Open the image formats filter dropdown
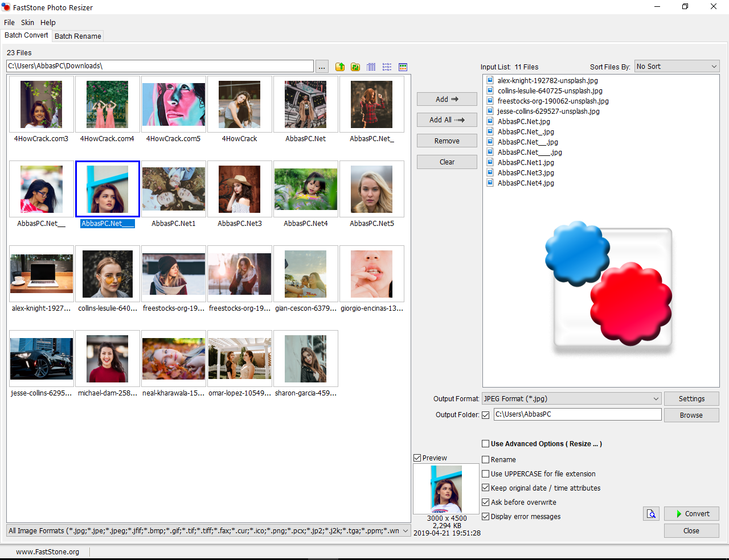This screenshot has width=729, height=560. click(406, 531)
